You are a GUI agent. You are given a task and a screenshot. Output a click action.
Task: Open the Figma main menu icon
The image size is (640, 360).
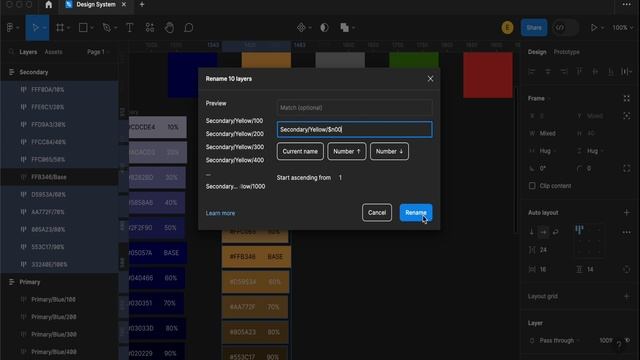10,27
